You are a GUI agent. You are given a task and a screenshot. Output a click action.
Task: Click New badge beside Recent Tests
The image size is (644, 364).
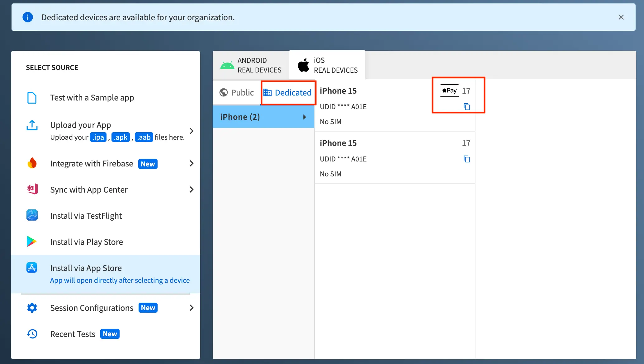(110, 334)
